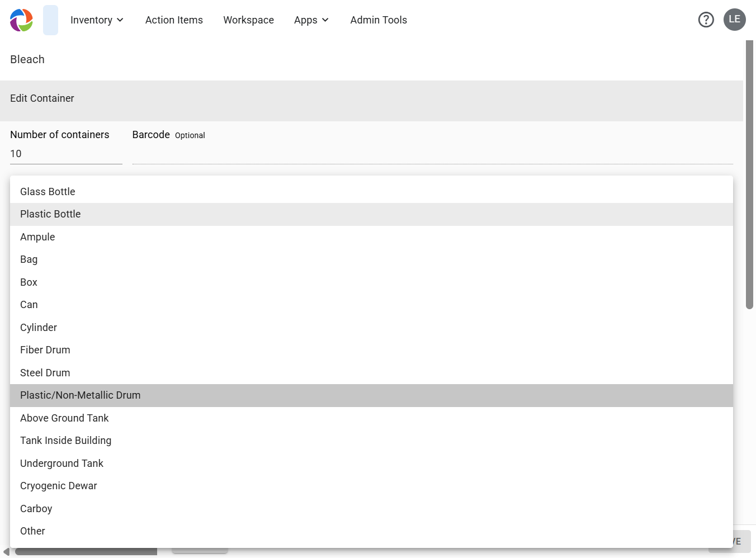
Task: Click the Number of containers field
Action: 66,154
